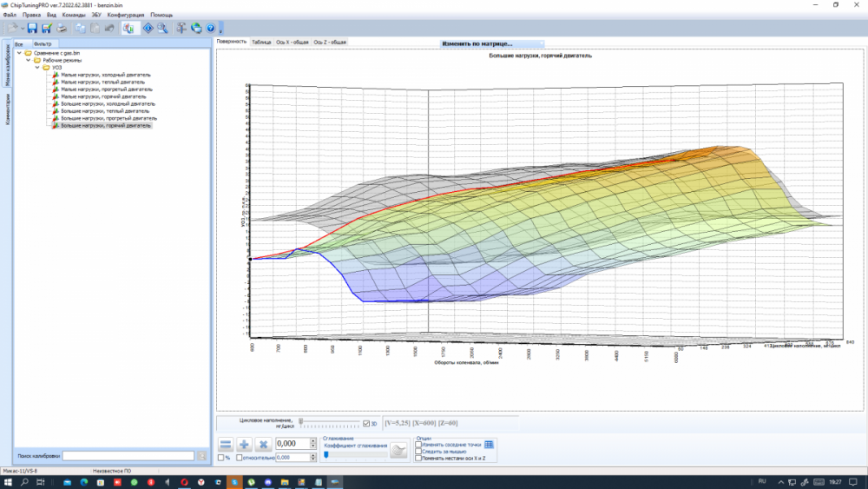Click the Print toolbar icon
The height and width of the screenshot is (489, 868).
tap(62, 29)
